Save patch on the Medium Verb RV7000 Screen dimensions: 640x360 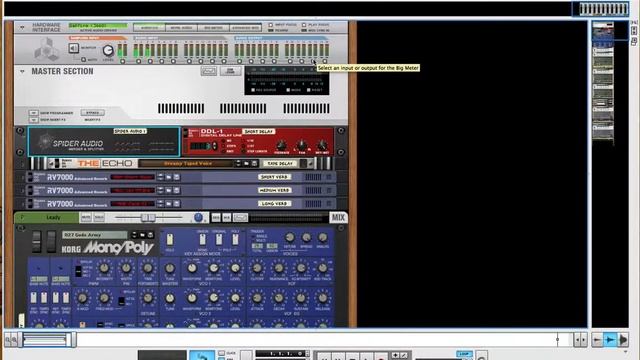pyautogui.click(x=176, y=191)
